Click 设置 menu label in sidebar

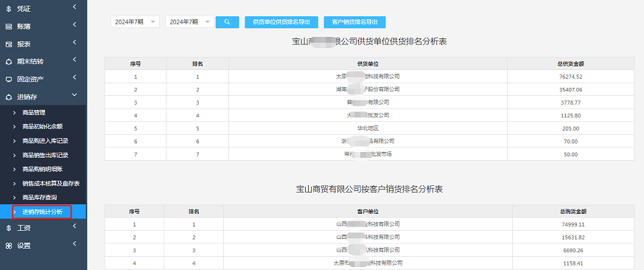(24, 246)
